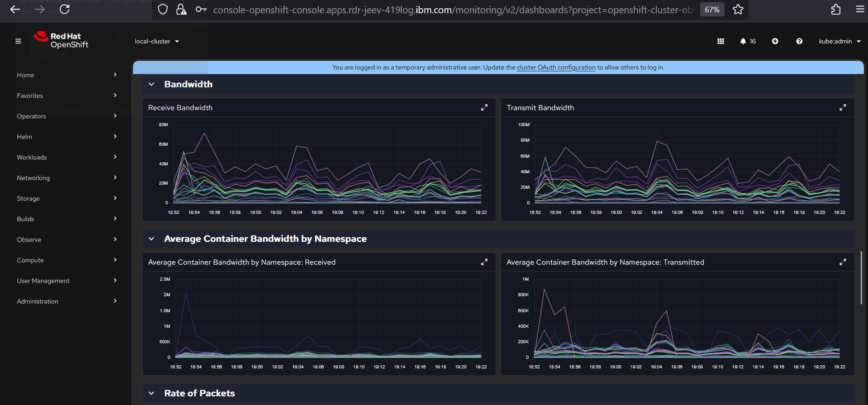The width and height of the screenshot is (868, 405).
Task: Collapse the Bandwidth section
Action: pos(151,85)
